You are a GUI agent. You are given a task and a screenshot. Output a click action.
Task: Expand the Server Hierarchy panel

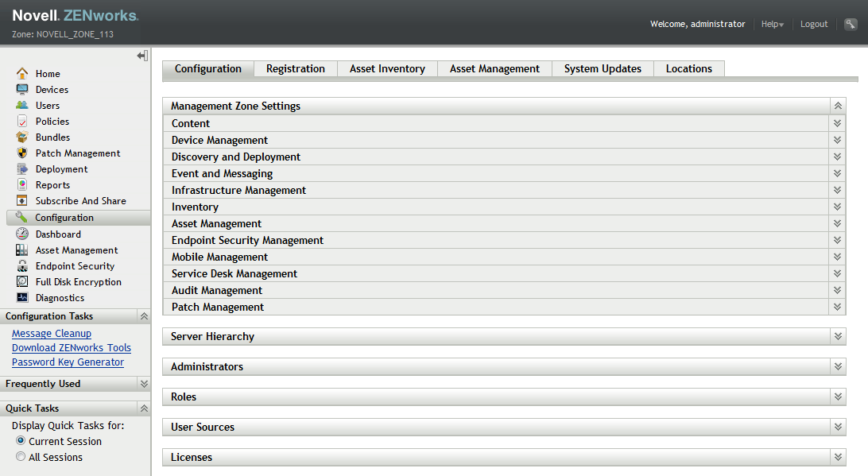click(838, 336)
